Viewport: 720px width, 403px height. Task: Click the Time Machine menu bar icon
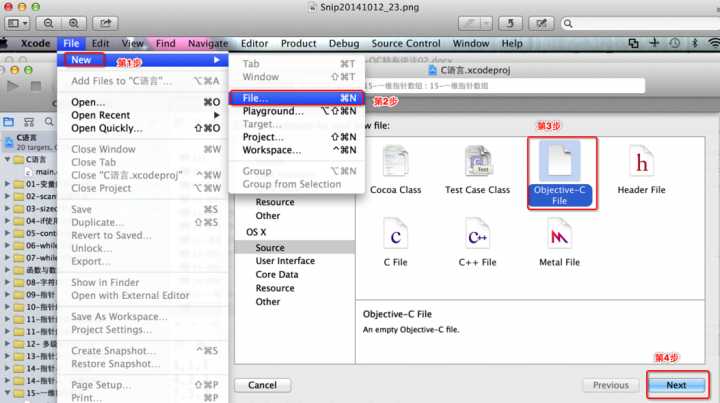click(x=674, y=43)
